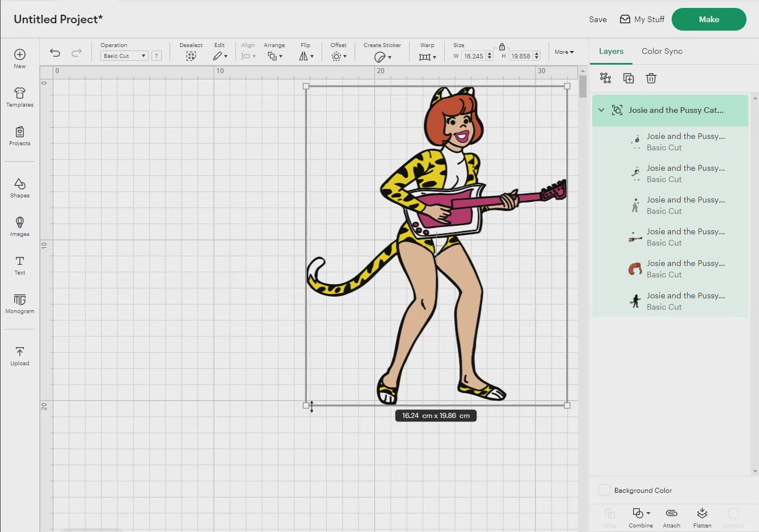Open the Combine menu

click(x=641, y=517)
